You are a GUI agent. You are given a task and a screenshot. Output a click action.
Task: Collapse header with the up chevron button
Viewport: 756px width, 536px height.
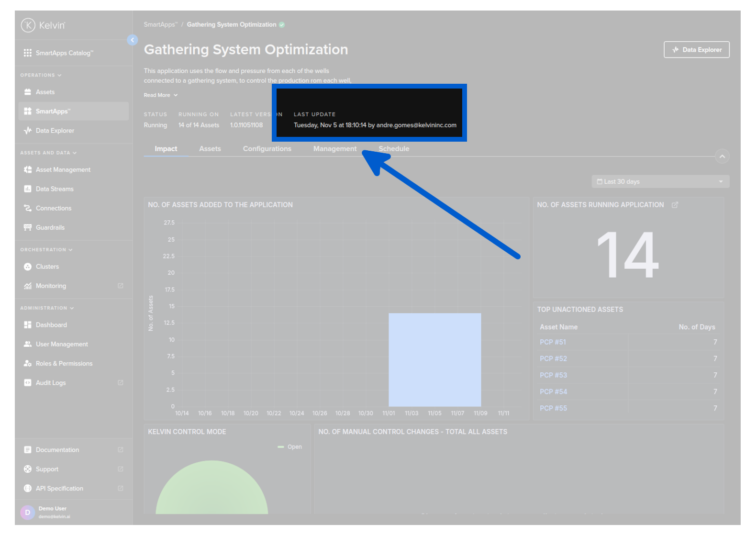click(x=722, y=156)
